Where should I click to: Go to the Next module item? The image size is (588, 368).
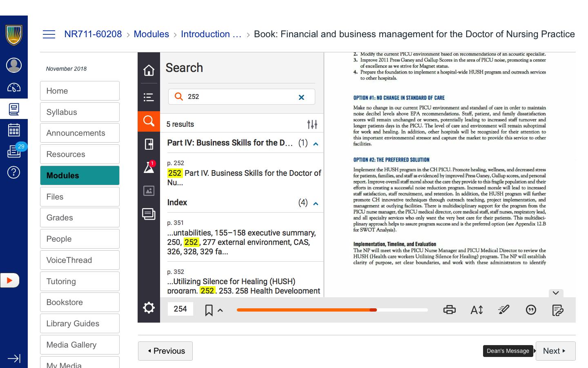pyautogui.click(x=555, y=351)
